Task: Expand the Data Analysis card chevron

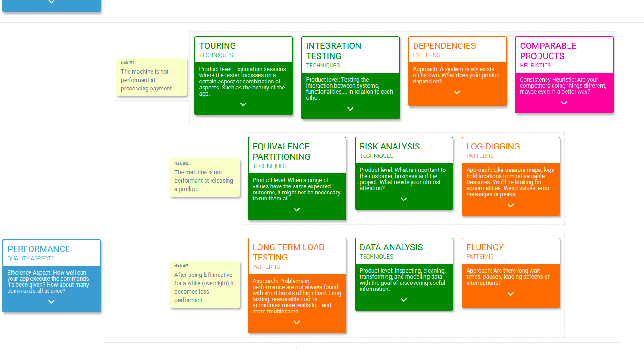Action: point(404,300)
